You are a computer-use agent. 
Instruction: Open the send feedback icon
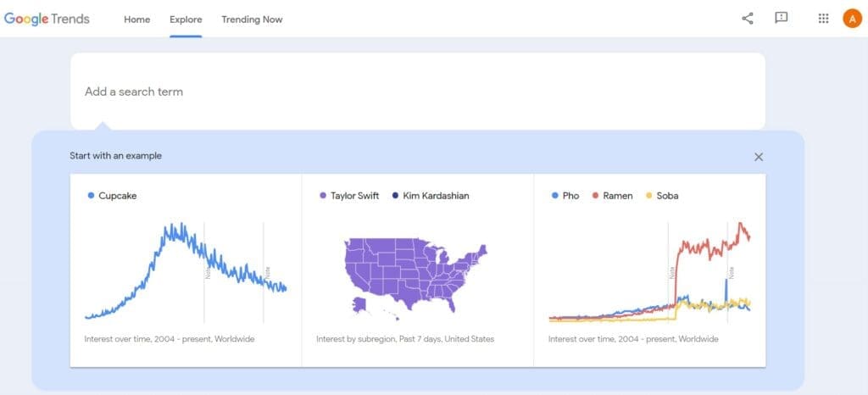[x=781, y=18]
